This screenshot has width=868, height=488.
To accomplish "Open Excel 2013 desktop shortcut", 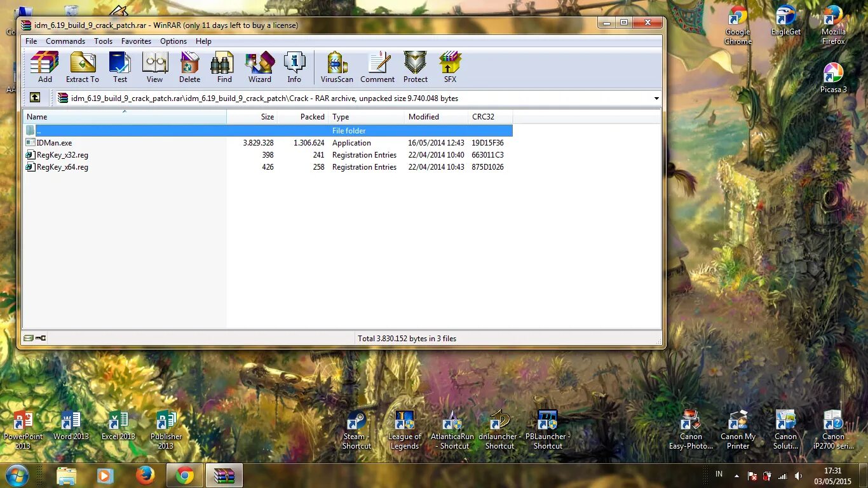I will [x=118, y=426].
